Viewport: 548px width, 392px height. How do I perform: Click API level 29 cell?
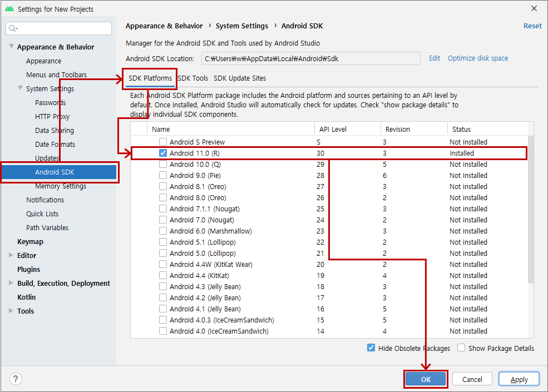click(x=320, y=164)
